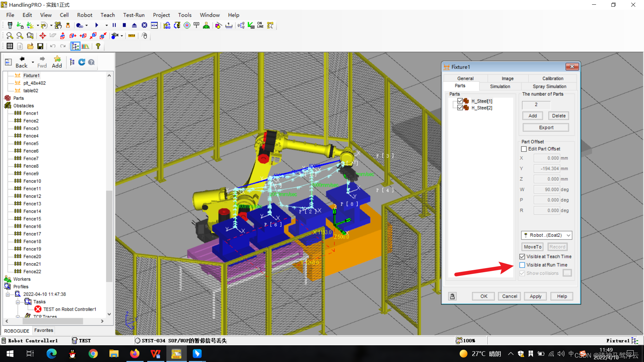Click the teach pendant icon in toolbar
This screenshot has width=644, height=362.
tap(10, 25)
